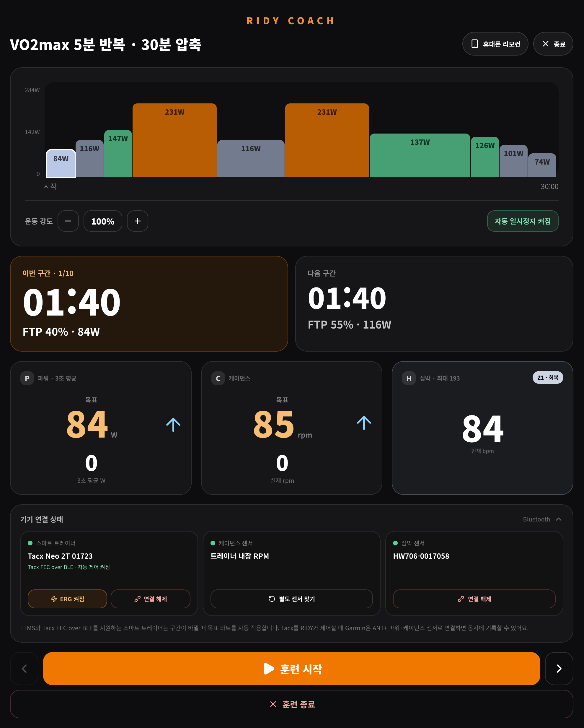This screenshot has height=728, width=584.
Task: Disconnect the HW706 heart rate sensor
Action: [x=474, y=599]
